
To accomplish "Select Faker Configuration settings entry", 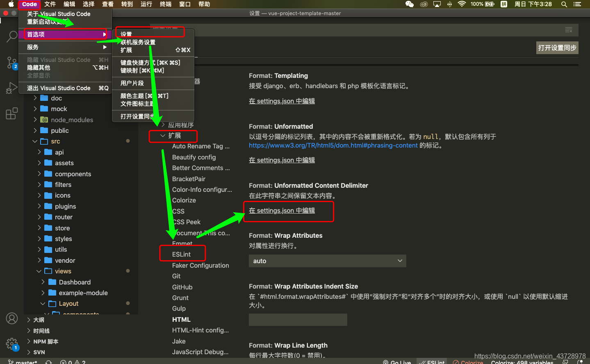I will click(200, 266).
